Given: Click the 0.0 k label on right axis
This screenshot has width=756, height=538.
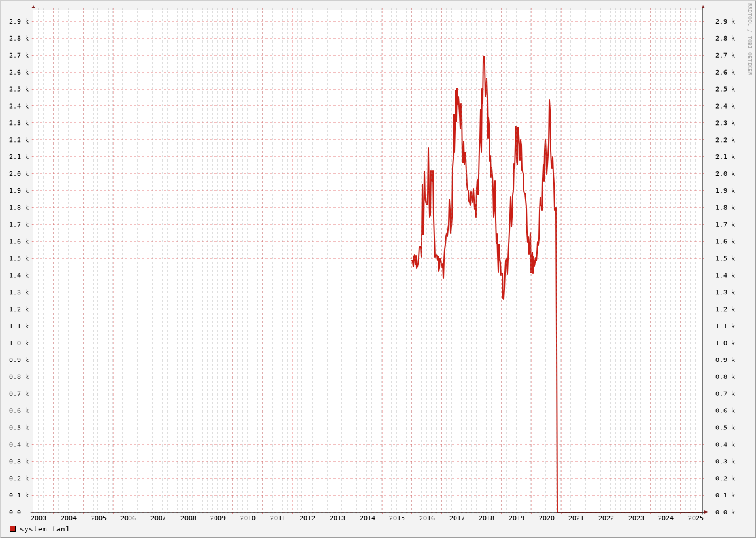Looking at the screenshot, I should pyautogui.click(x=725, y=513).
